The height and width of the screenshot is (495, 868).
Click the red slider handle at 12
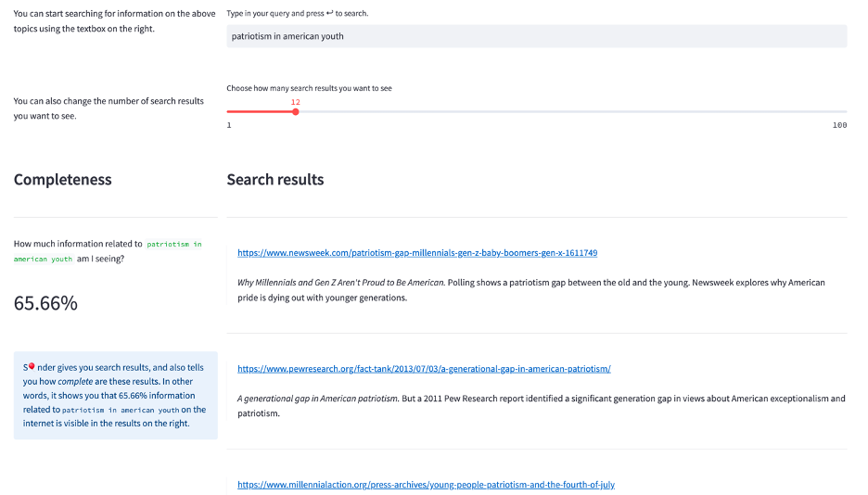296,112
